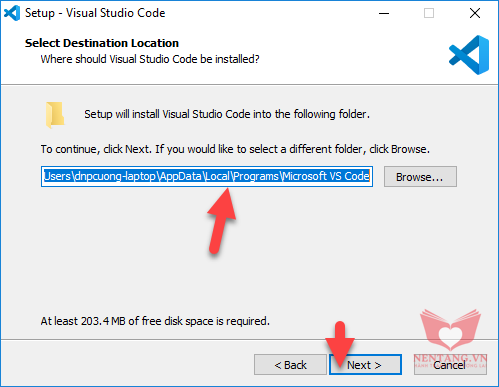Click "Where should Visual Studio Code be installed?" text
The height and width of the screenshot is (387, 499).
tap(150, 59)
